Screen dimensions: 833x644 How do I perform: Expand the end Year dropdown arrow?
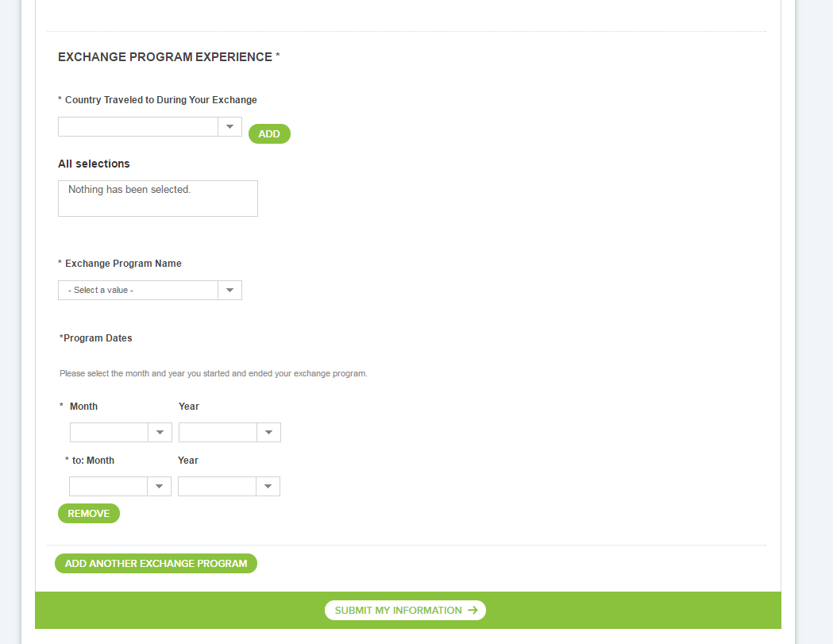268,487
